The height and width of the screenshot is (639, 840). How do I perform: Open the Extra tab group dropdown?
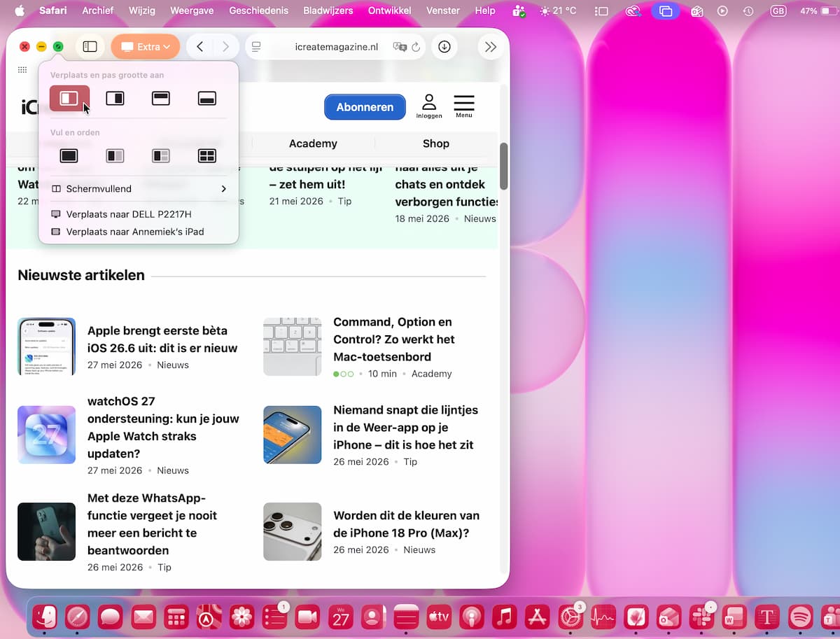point(146,47)
